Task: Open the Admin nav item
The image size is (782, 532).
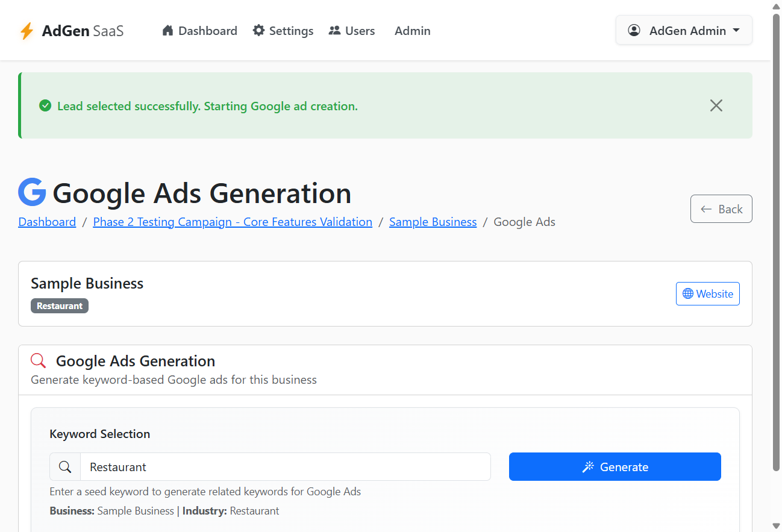Action: point(413,31)
